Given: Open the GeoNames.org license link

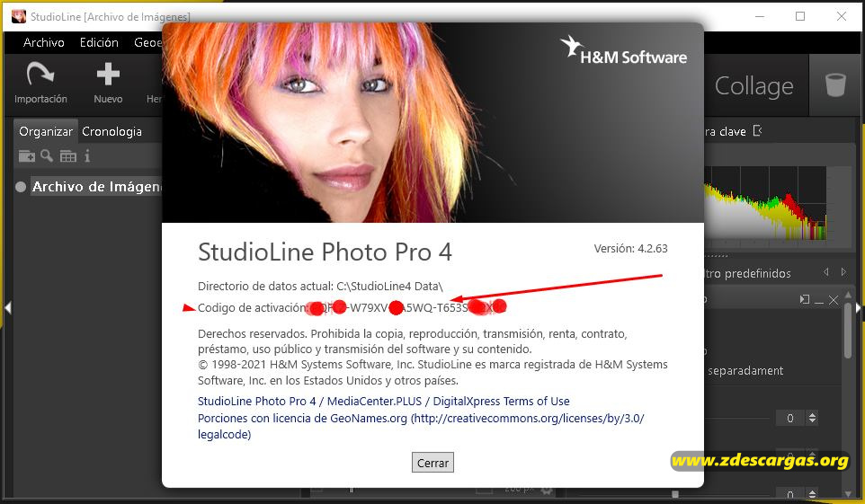Looking at the screenshot, I should point(421,426).
